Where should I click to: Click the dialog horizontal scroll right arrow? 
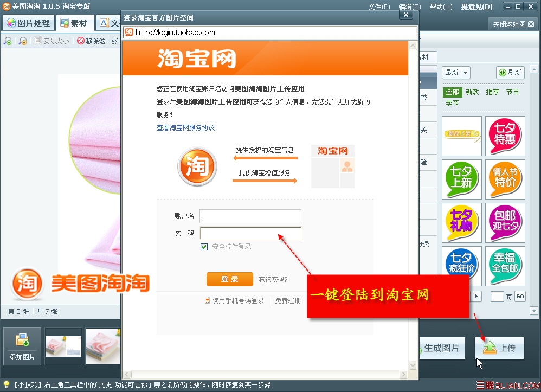coord(403,375)
